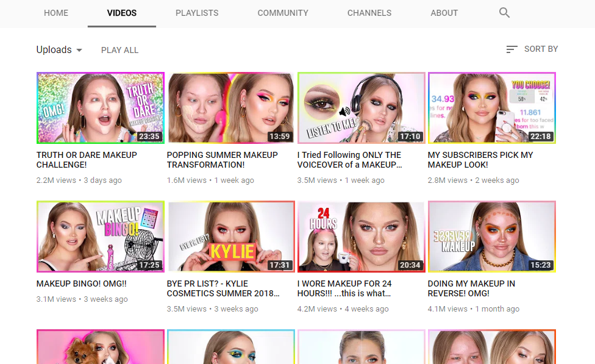Open the Reverse Makeup video thumbnail
This screenshot has height=364, width=595.
click(x=492, y=237)
